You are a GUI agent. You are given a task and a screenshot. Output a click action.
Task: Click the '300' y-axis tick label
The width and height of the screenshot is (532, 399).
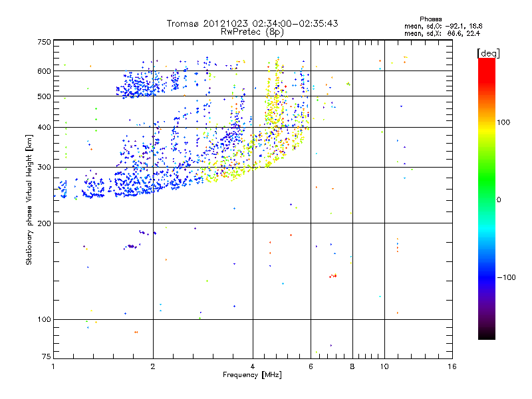[x=45, y=168]
